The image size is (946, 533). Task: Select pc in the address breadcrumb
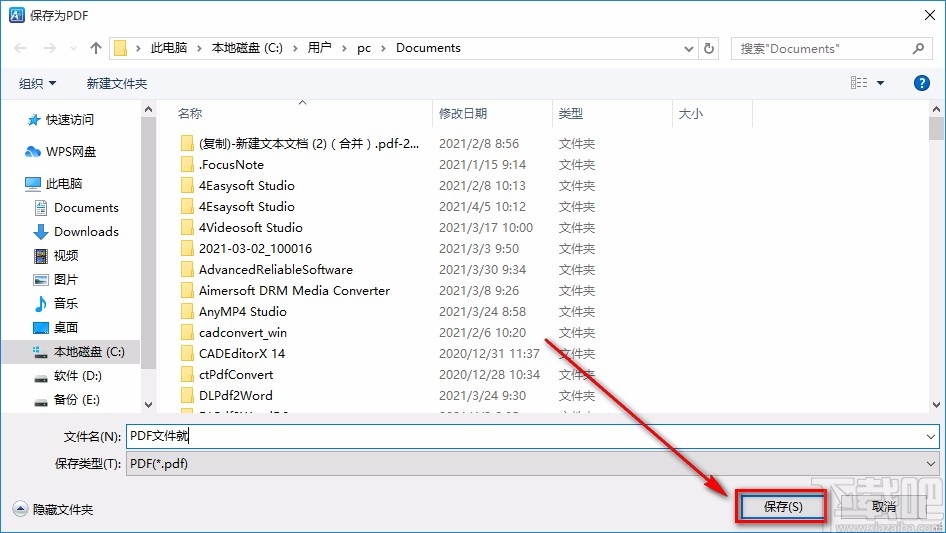click(364, 48)
